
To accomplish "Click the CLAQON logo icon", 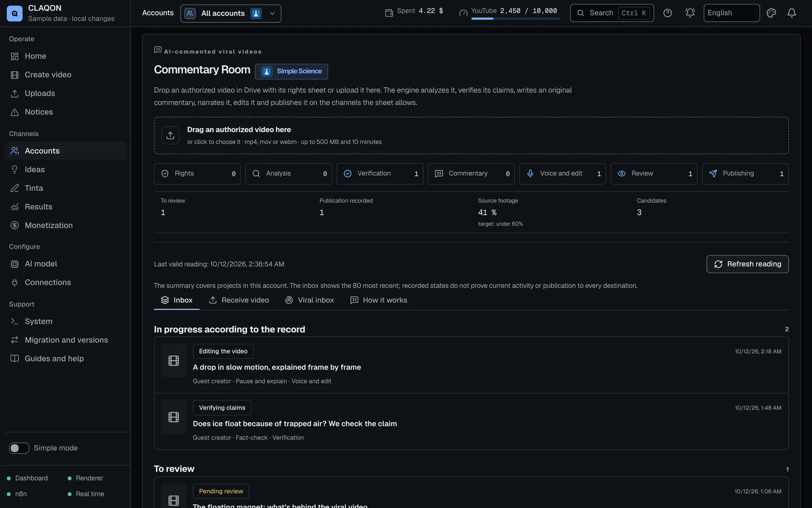I will click(15, 13).
